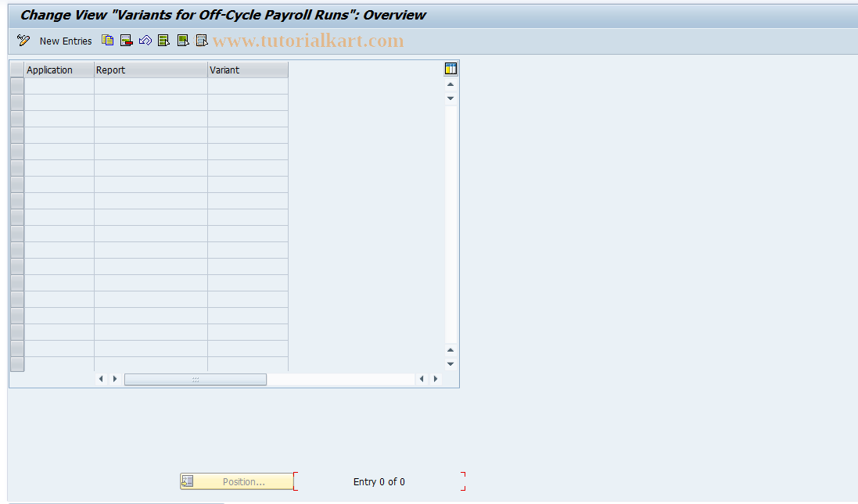
Task: Click the bottom-most scroll-down arrow of table
Action: tap(451, 364)
